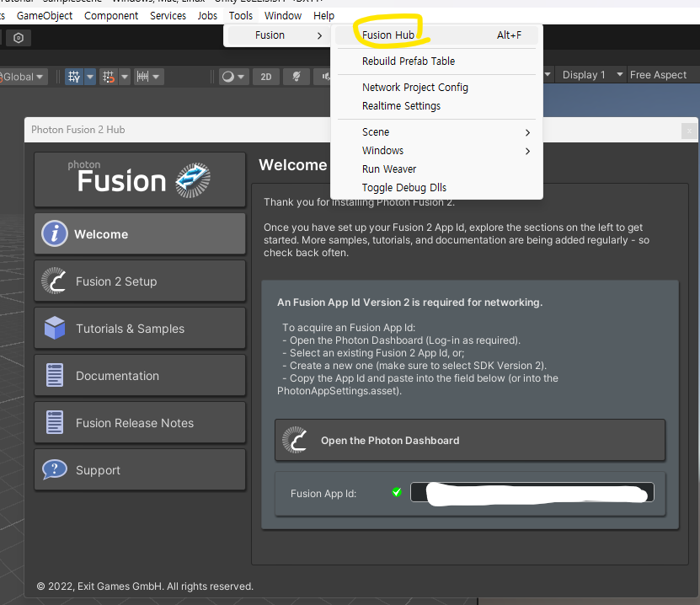Image resolution: width=700 pixels, height=605 pixels.
Task: Click the snap increment ruler icon
Action: click(143, 77)
